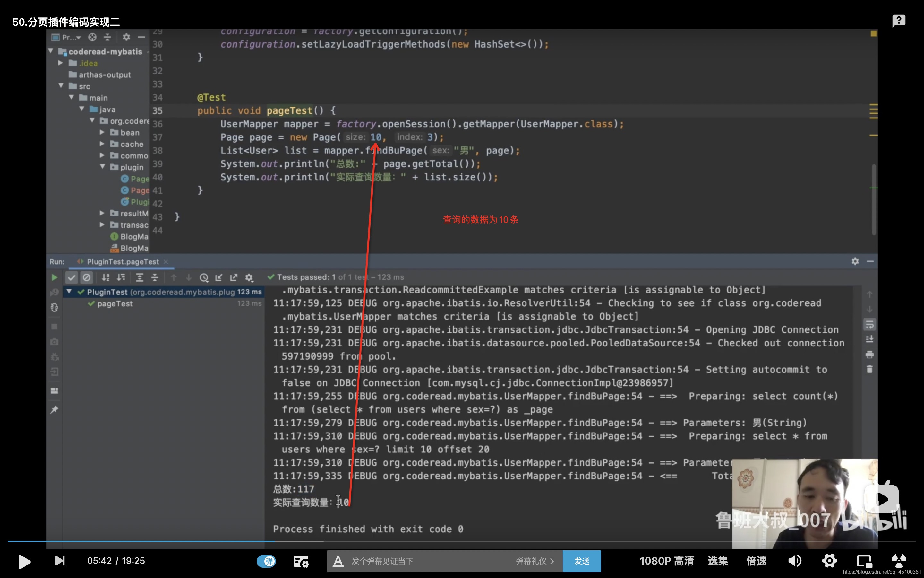
Task: Open 弹幕礼仪 link
Action: [x=535, y=561]
